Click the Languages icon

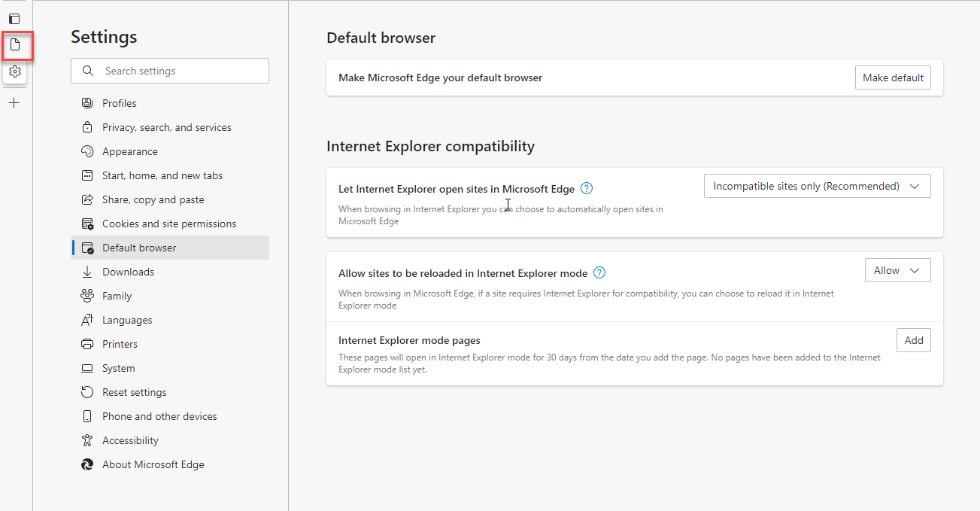click(87, 320)
